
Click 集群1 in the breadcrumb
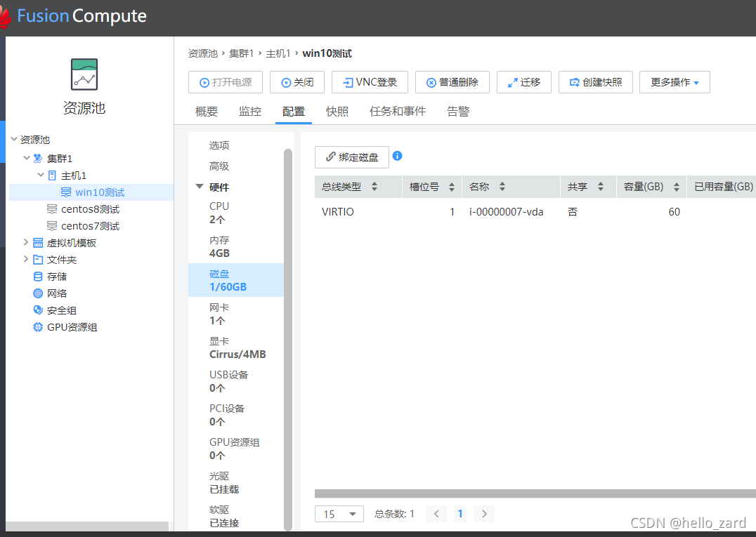coord(241,53)
